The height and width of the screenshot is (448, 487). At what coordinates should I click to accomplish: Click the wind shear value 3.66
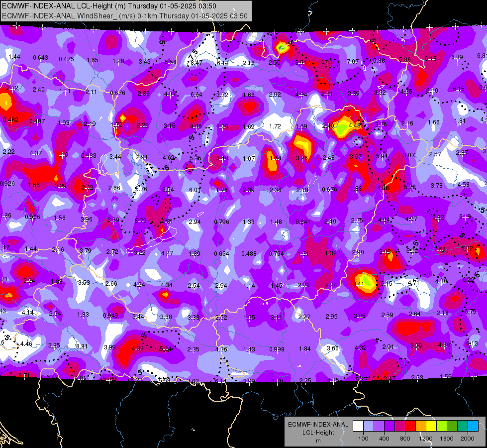coord(333,348)
